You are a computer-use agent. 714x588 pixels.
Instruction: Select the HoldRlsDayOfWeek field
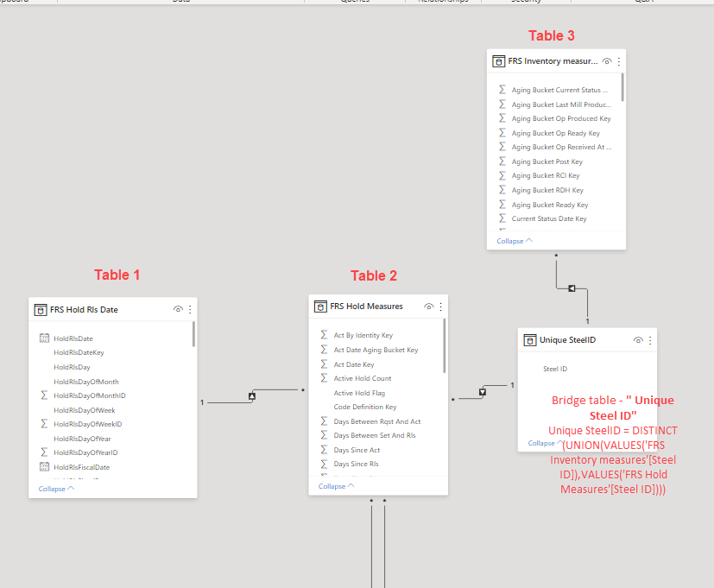(x=85, y=410)
